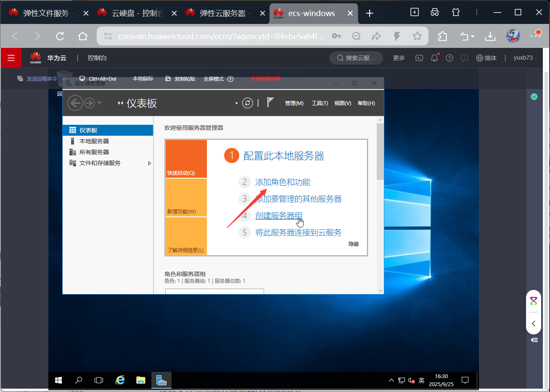Click the network tray icon
This screenshot has height=392, width=550.
(x=402, y=381)
